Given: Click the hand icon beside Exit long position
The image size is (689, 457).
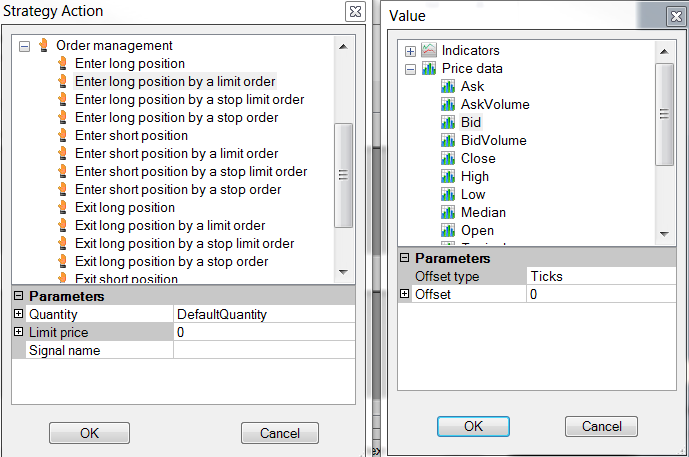Looking at the screenshot, I should [x=62, y=208].
